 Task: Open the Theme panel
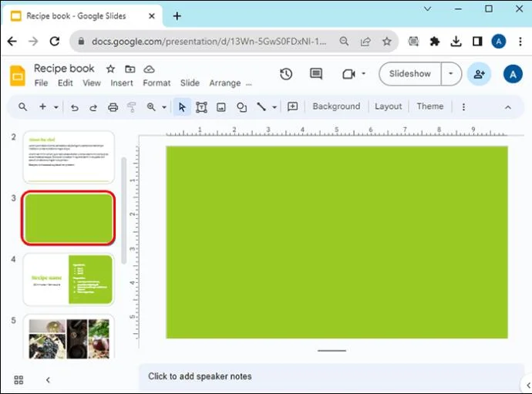coord(430,106)
